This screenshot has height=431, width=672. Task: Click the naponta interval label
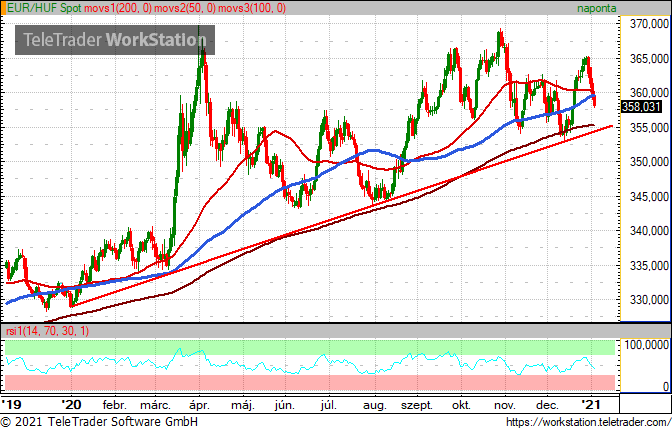tap(597, 8)
